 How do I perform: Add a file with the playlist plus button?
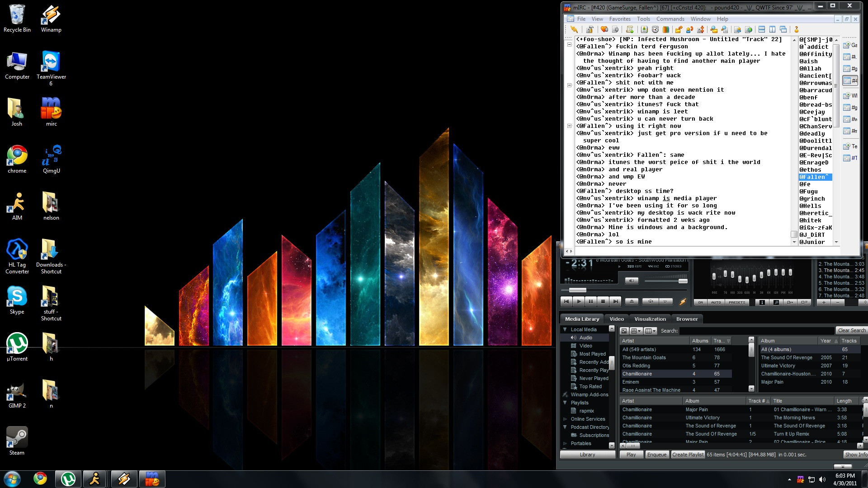[x=824, y=302]
